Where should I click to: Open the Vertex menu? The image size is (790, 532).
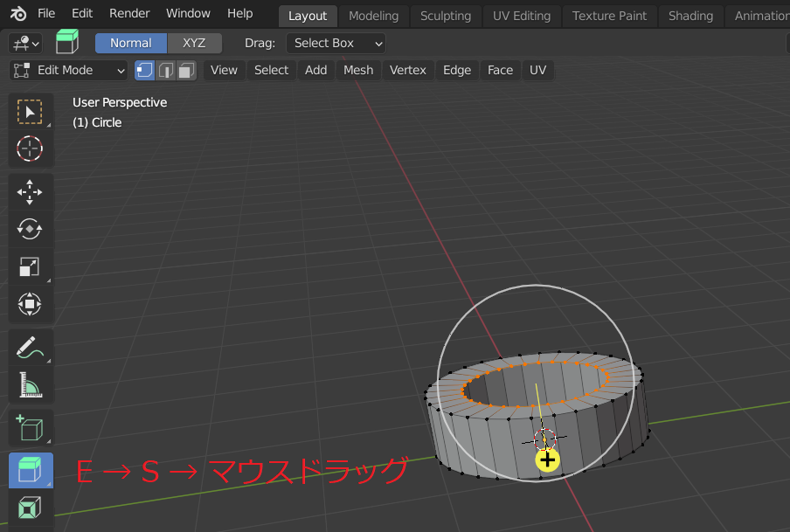[x=407, y=71]
